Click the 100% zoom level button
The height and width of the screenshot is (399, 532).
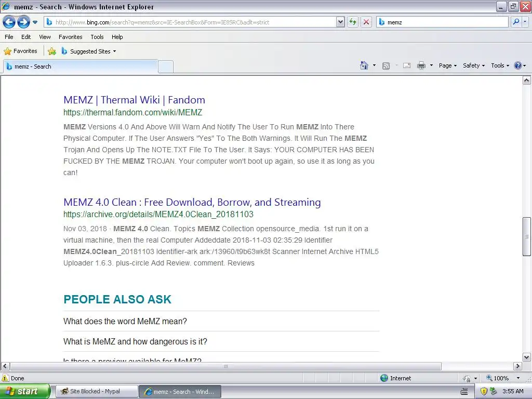(x=498, y=378)
